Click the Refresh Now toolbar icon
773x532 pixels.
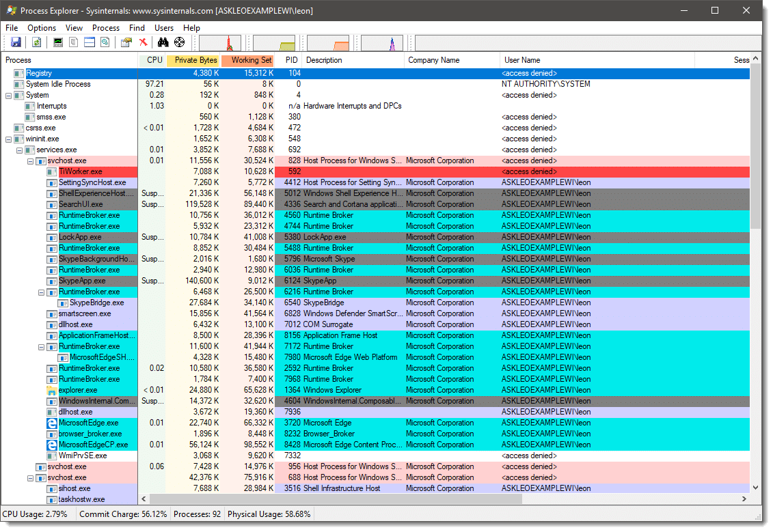(36, 42)
